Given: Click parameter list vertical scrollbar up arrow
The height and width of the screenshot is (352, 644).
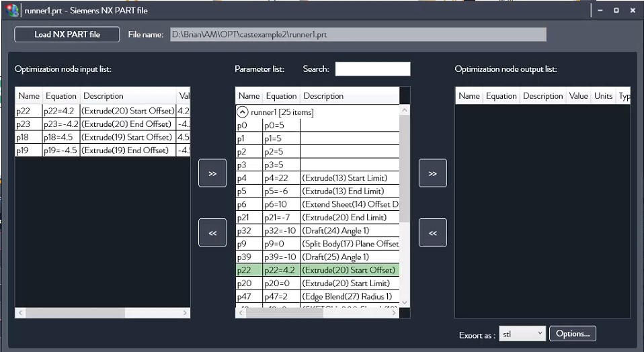Looking at the screenshot, I should tap(405, 110).
